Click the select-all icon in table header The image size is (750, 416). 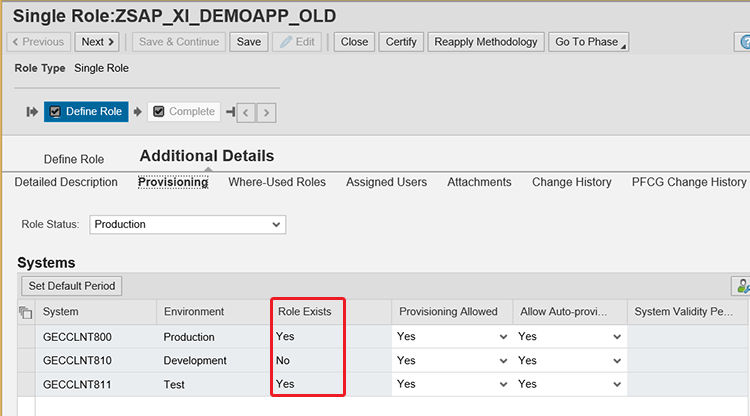click(x=26, y=313)
